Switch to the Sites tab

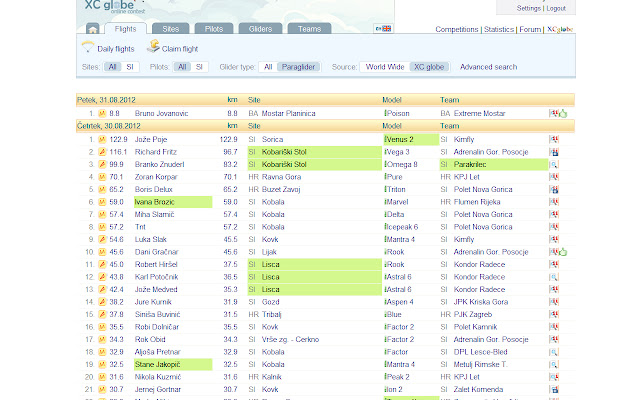point(171,29)
